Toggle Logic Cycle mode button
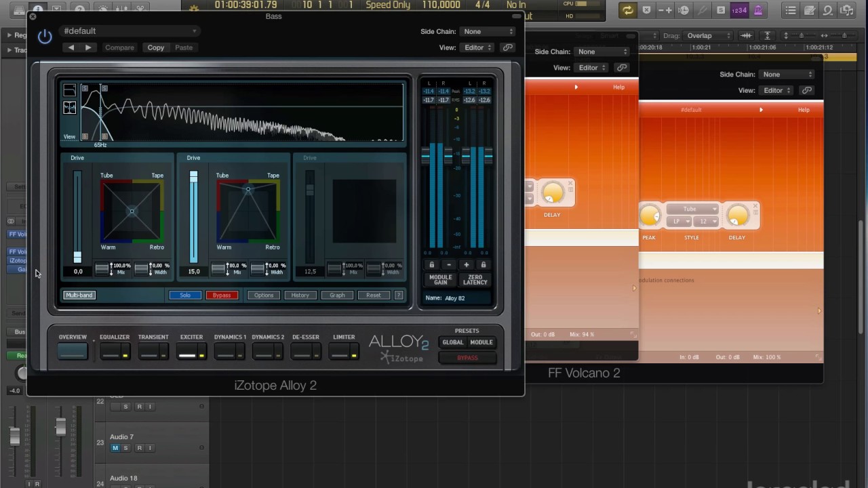The width and height of the screenshot is (868, 488). point(627,9)
